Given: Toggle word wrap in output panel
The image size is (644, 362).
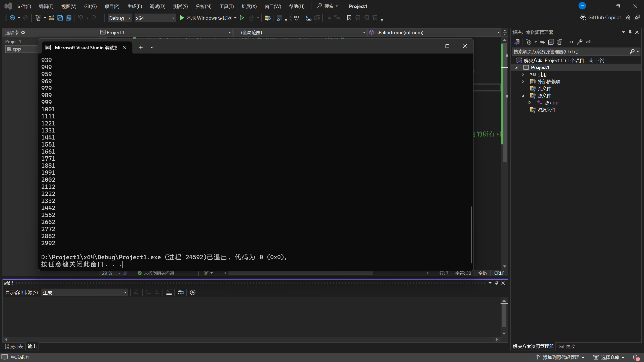Looking at the screenshot, I should 181,292.
